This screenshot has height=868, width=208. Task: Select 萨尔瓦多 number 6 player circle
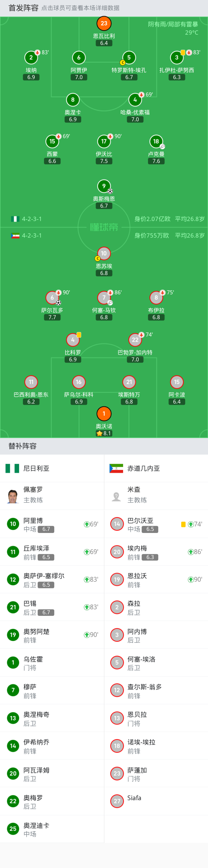(52, 298)
